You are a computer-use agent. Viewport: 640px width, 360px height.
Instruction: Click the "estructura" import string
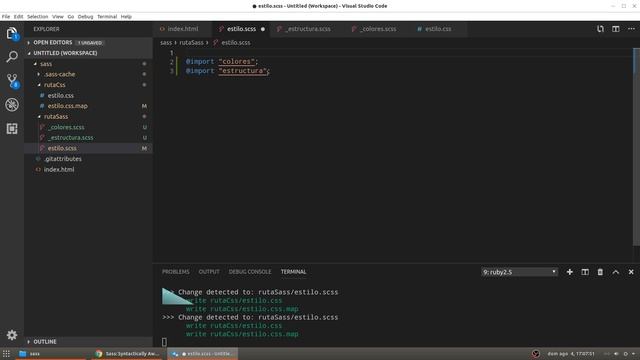[242, 71]
